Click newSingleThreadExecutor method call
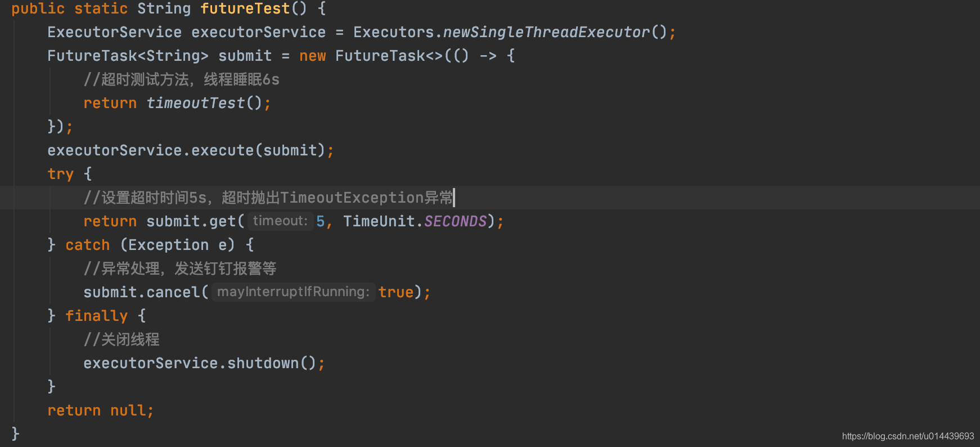The width and height of the screenshot is (980, 447). (x=546, y=32)
